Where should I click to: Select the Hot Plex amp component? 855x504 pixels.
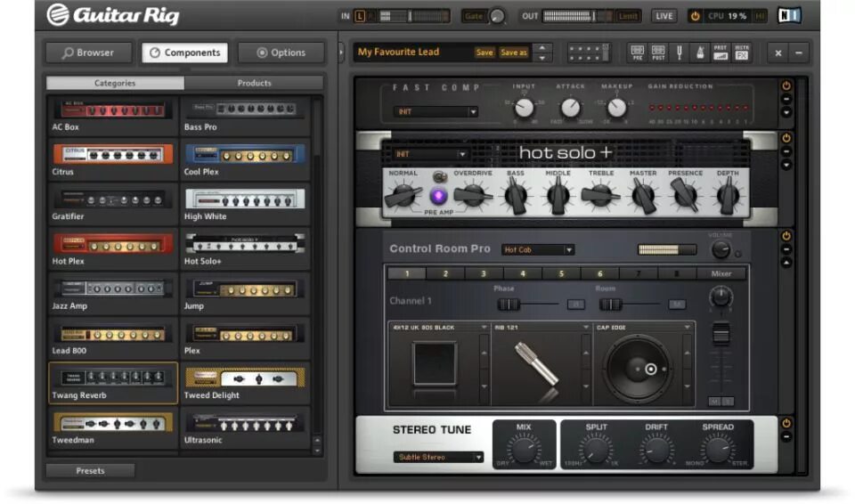[x=113, y=250]
